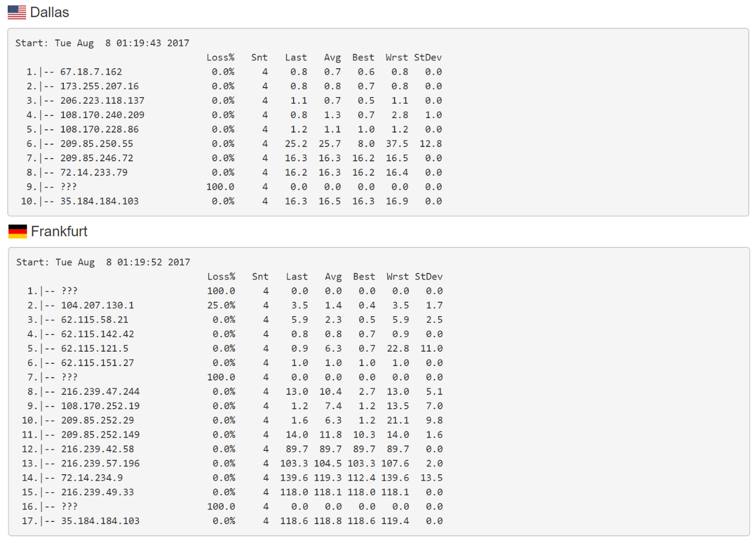The image size is (756, 543).
Task: Click the Dallas StDev column header
Action: (428, 58)
